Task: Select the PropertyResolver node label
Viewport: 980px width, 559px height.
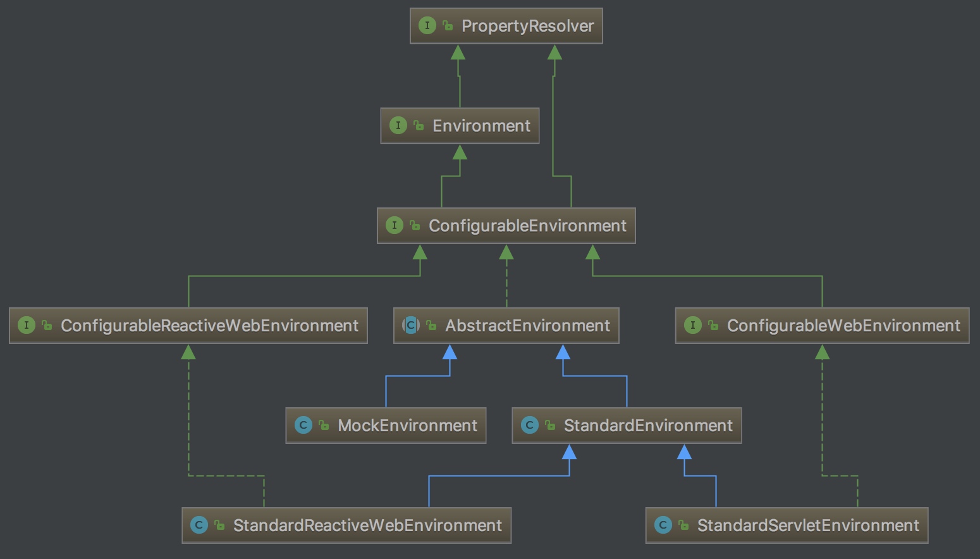Action: coord(527,26)
